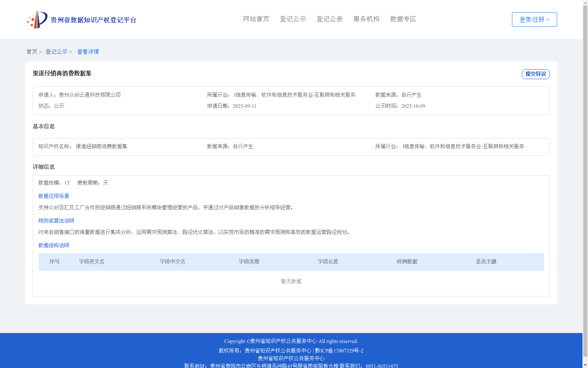Click 查看详情 breadcrumb link
This screenshot has width=588, height=368.
point(88,52)
